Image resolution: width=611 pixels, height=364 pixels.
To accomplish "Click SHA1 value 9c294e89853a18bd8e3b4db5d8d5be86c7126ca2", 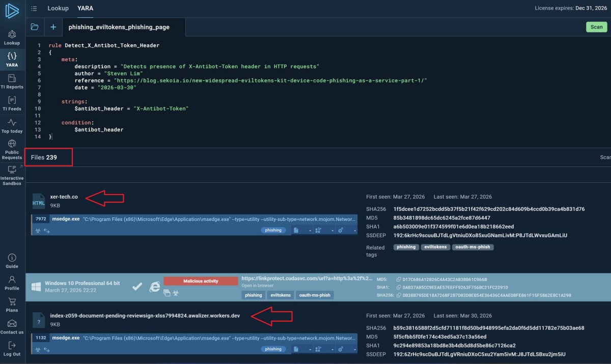I will [x=454, y=346].
